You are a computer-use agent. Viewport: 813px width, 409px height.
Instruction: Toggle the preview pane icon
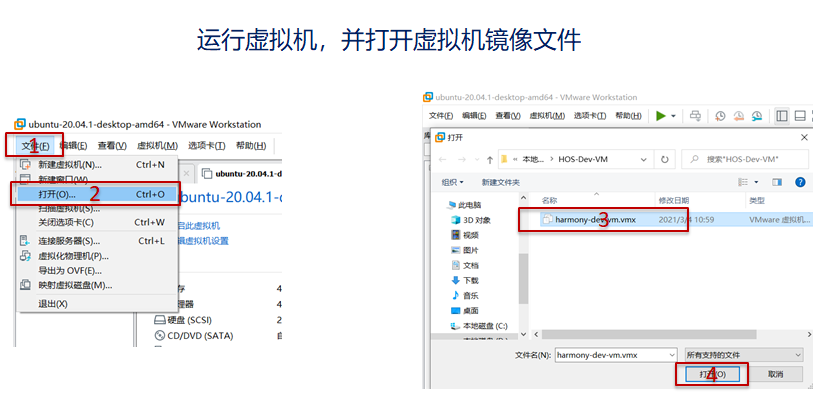(777, 182)
